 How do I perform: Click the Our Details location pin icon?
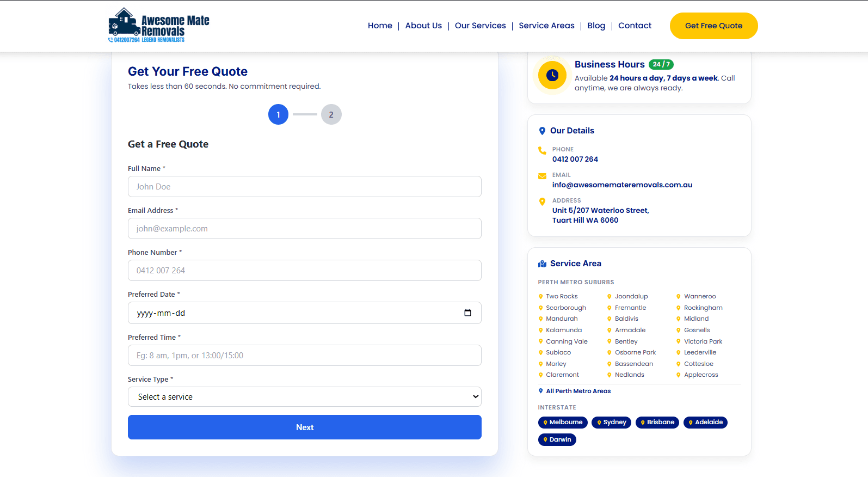tap(542, 131)
